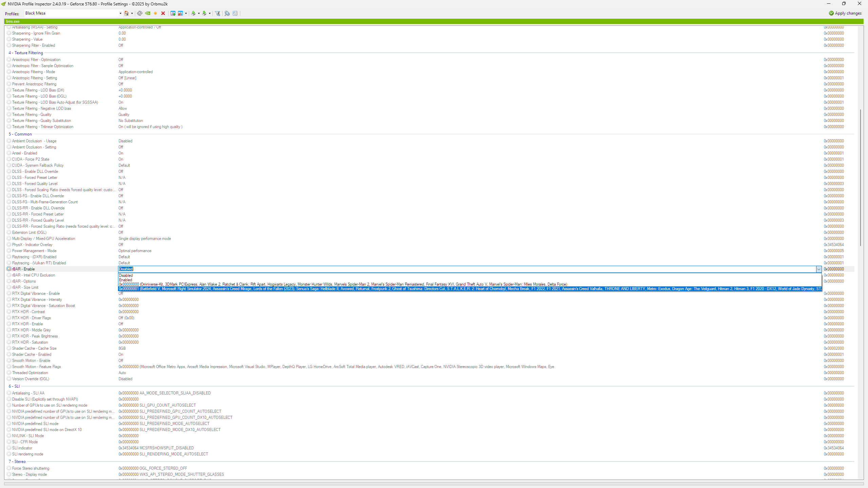The height and width of the screenshot is (488, 868).
Task: Click the bms.exe application tag
Action: (13, 21)
